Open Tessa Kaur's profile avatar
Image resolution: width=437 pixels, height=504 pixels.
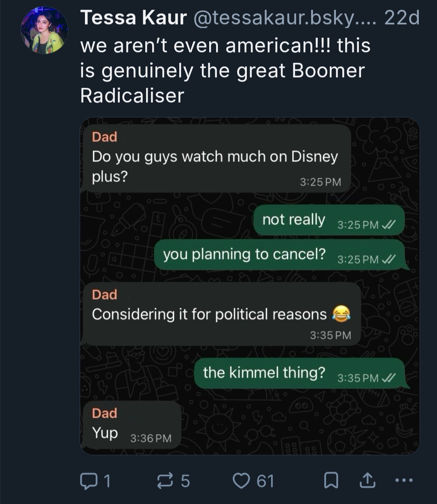pyautogui.click(x=45, y=30)
